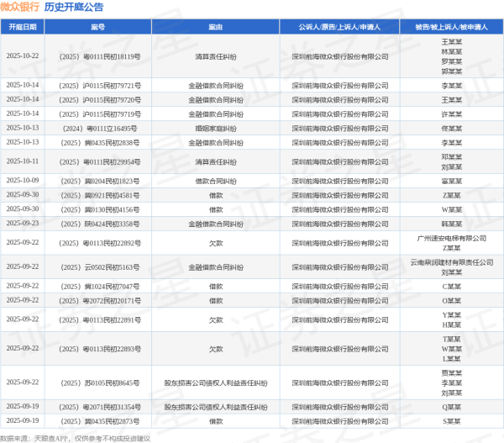Select the 案号 column header
This screenshot has height=443, width=504.
click(x=98, y=27)
